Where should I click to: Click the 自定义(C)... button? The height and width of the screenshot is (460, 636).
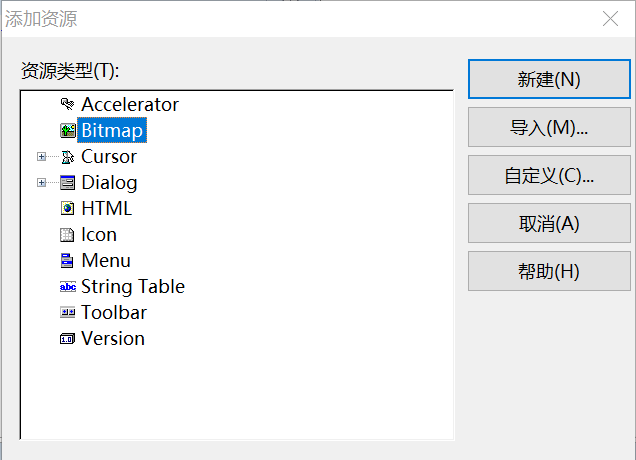point(549,175)
